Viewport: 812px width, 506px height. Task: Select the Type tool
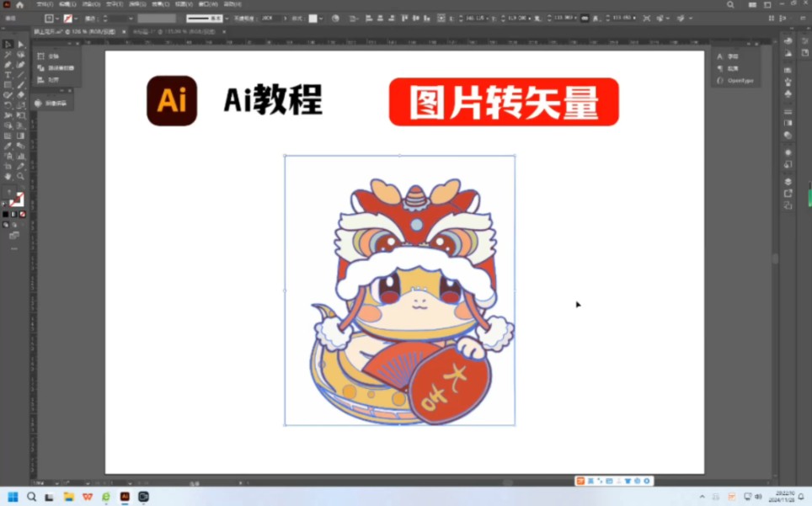(8, 75)
